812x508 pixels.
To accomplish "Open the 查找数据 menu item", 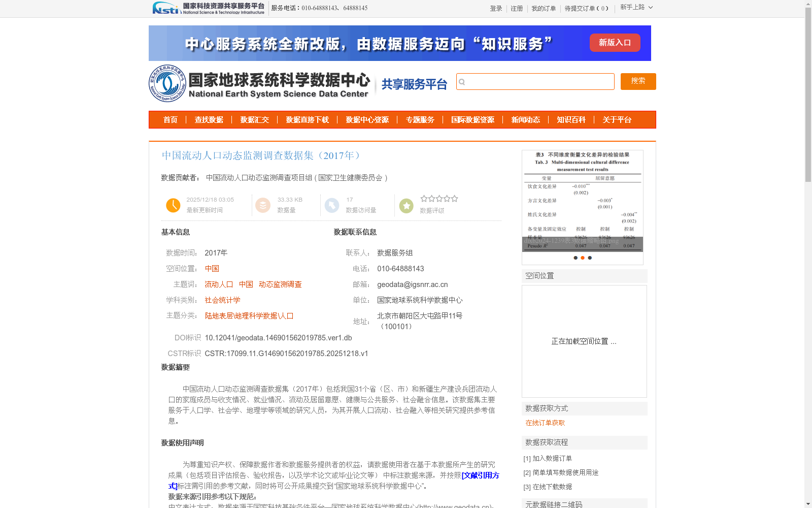I will 209,120.
